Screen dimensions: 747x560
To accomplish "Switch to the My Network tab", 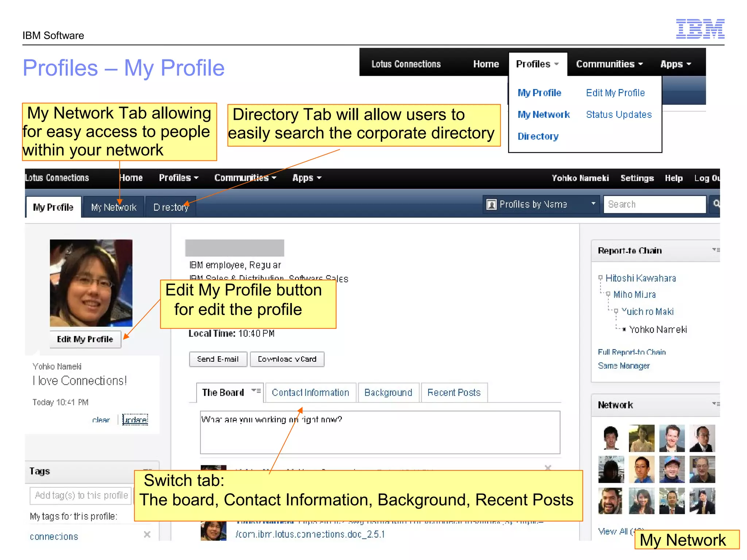I will pyautogui.click(x=113, y=207).
